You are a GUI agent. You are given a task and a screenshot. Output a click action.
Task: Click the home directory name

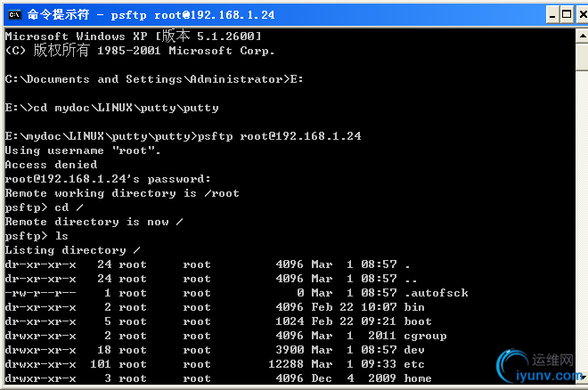pyautogui.click(x=418, y=378)
